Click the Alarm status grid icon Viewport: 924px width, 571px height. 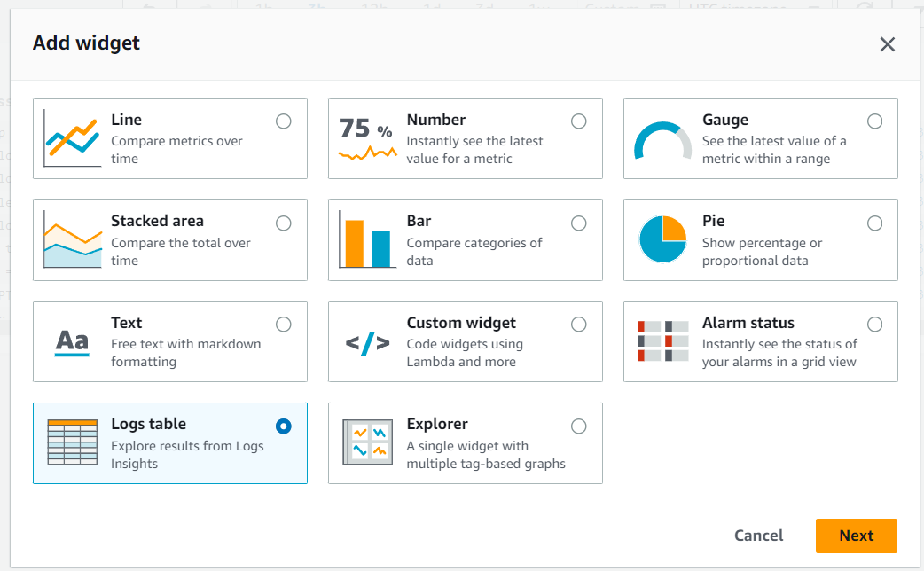point(662,341)
